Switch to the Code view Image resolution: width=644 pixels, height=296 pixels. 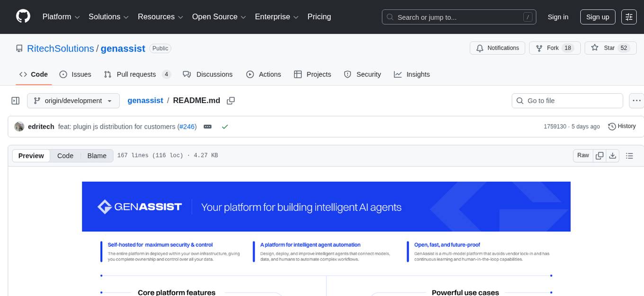pos(65,156)
